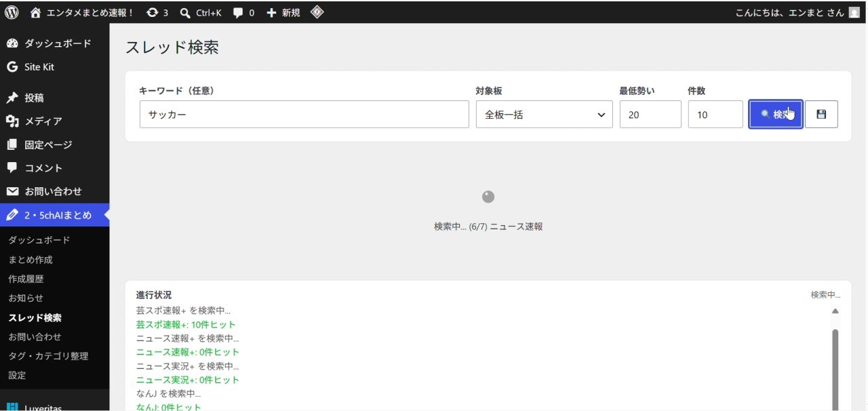This screenshot has width=868, height=411.
Task: Click the 検索中... label at the panel's right
Action: 825,295
